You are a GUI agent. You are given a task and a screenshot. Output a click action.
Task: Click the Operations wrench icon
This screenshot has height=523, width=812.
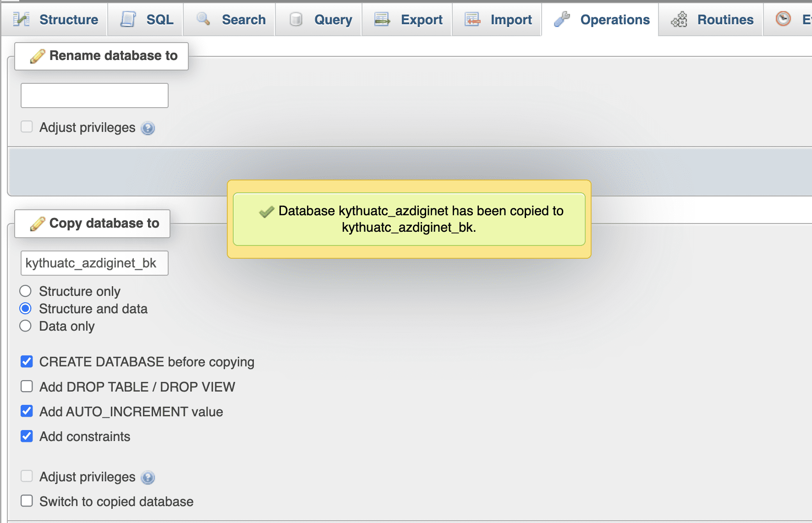pyautogui.click(x=562, y=20)
